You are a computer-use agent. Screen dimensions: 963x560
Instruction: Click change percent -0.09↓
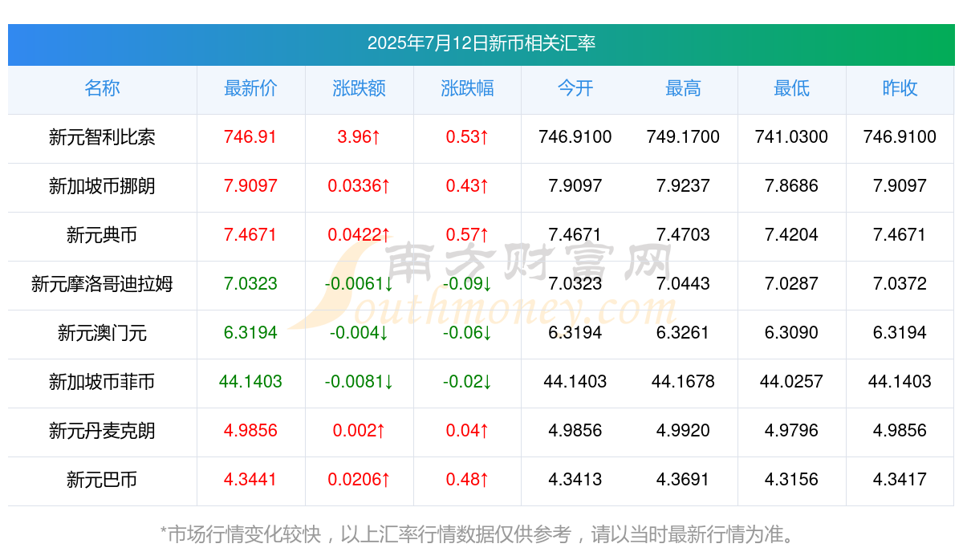[467, 284]
